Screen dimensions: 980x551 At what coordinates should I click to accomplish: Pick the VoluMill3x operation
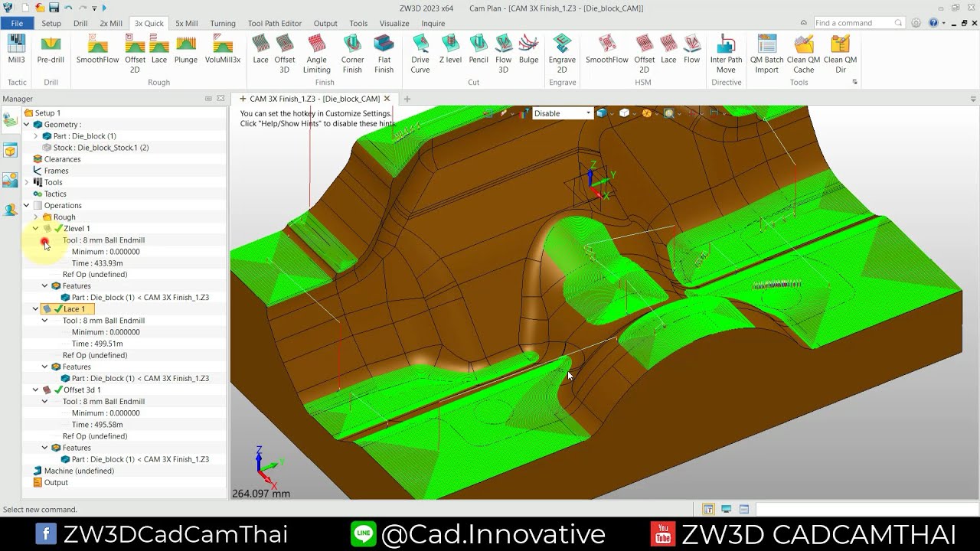223,49
